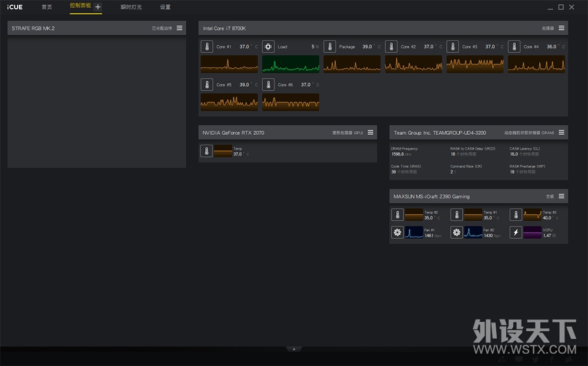Click the Package temperature thermometer icon
Screen dimensions: 588x366
pos(330,46)
